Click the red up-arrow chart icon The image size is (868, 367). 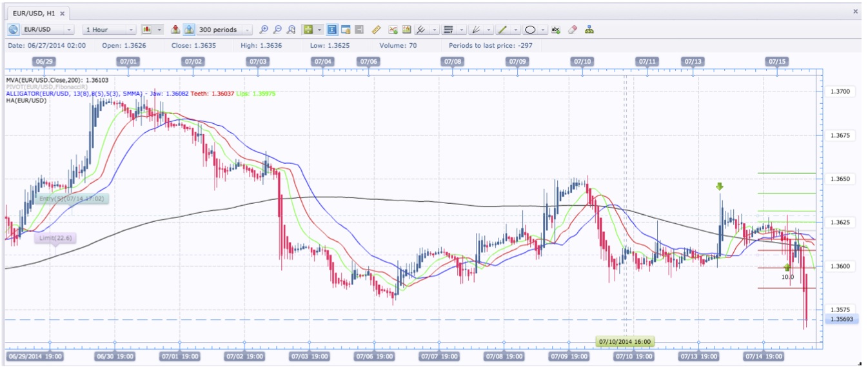pos(176,30)
